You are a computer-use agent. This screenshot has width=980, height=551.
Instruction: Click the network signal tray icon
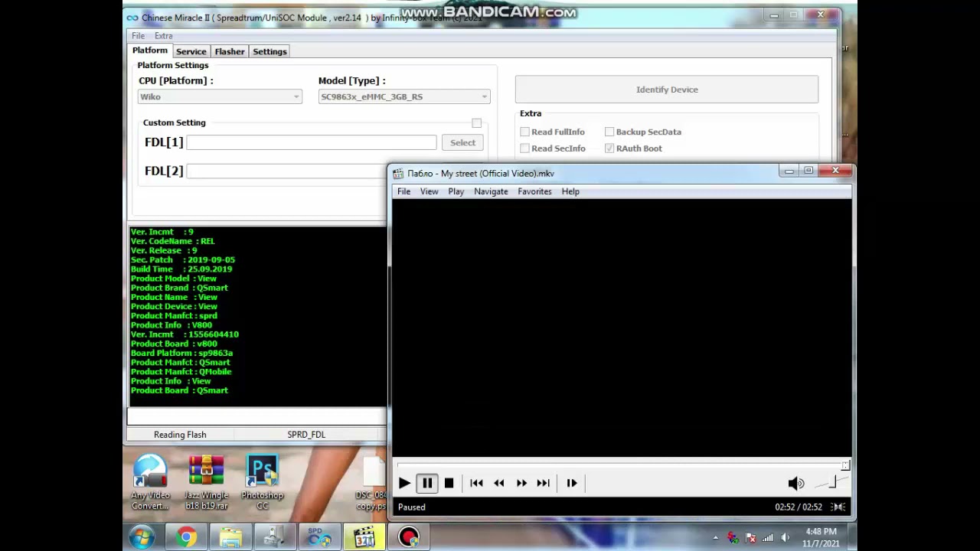pos(768,537)
